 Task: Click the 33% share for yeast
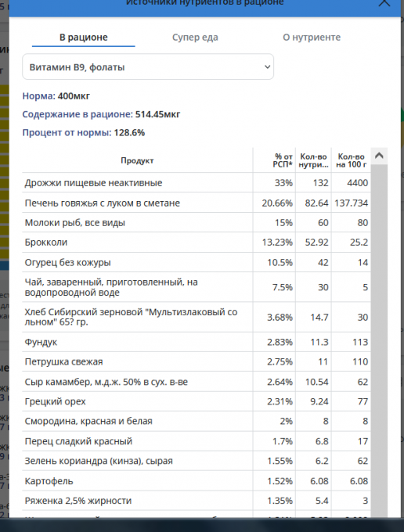tap(283, 183)
